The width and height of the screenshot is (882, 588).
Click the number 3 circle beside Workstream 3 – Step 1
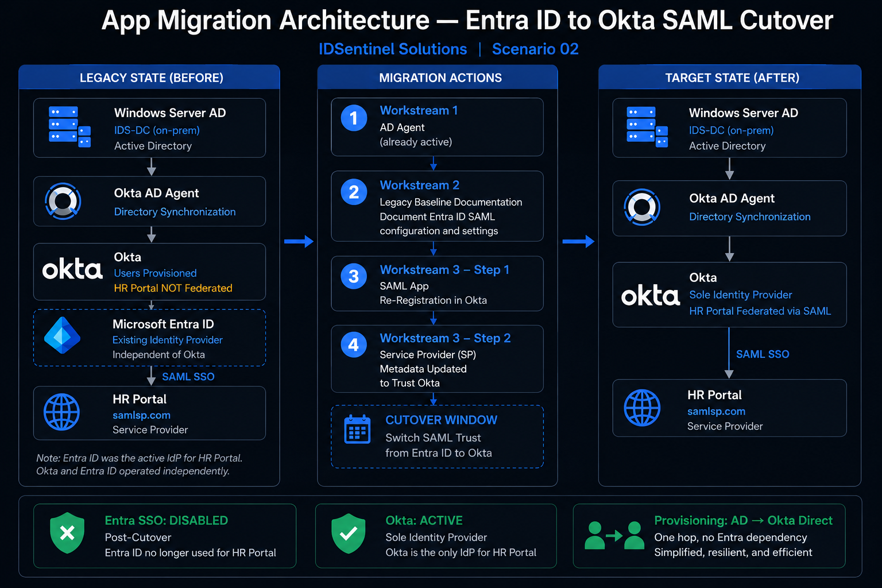354,276
